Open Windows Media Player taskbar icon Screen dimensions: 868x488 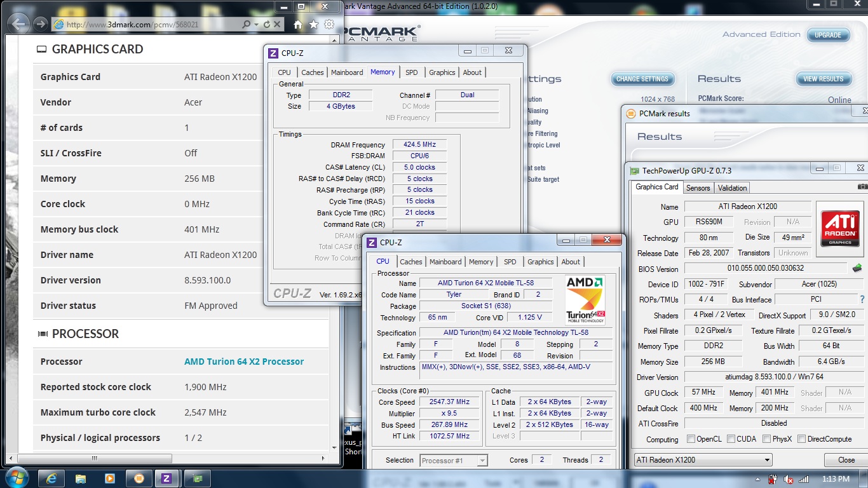point(110,478)
